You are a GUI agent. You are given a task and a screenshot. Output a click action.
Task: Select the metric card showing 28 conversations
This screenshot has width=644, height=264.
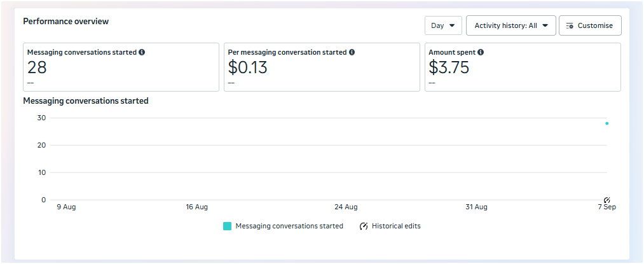pyautogui.click(x=121, y=67)
